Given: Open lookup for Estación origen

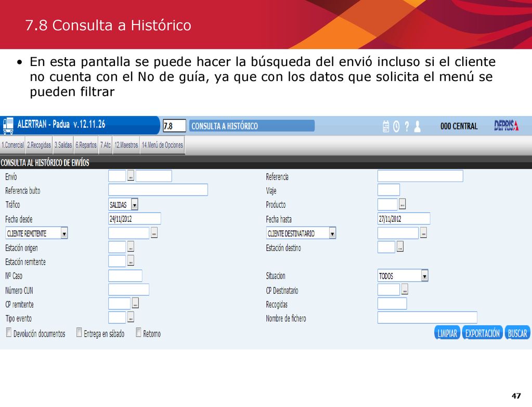Looking at the screenshot, I should coord(131,247).
